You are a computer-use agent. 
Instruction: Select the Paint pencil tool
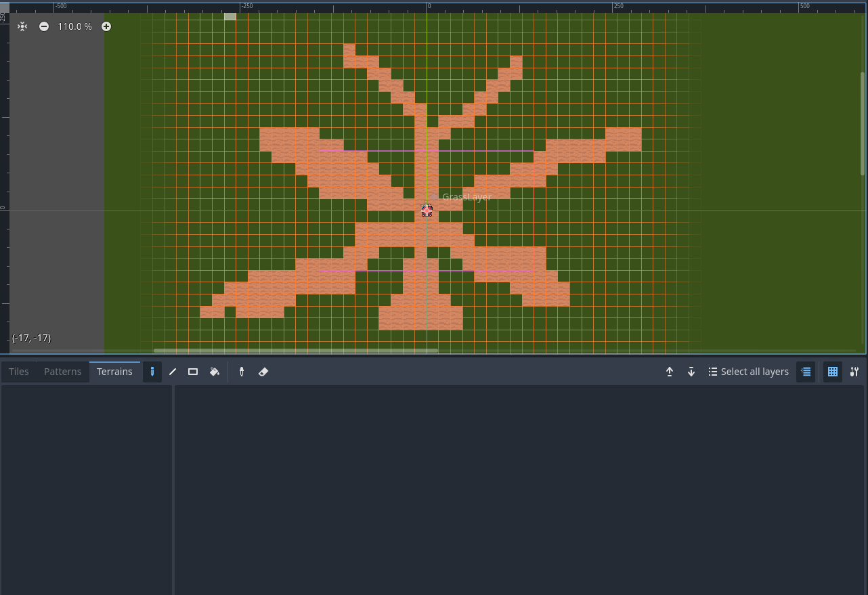pos(152,372)
